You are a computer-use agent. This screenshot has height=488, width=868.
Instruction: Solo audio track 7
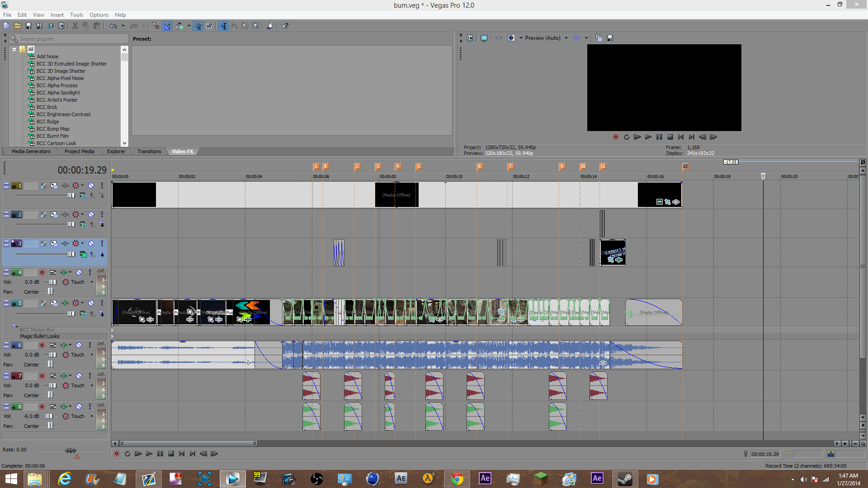coord(90,376)
